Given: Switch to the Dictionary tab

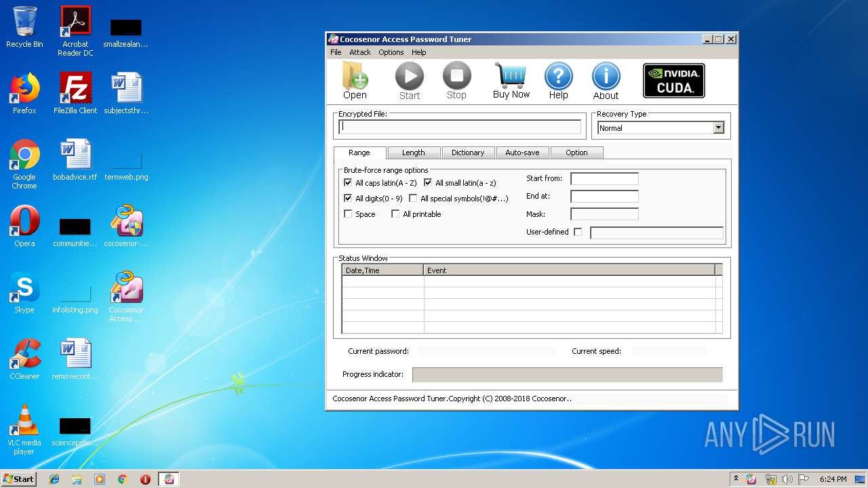Looking at the screenshot, I should point(468,152).
